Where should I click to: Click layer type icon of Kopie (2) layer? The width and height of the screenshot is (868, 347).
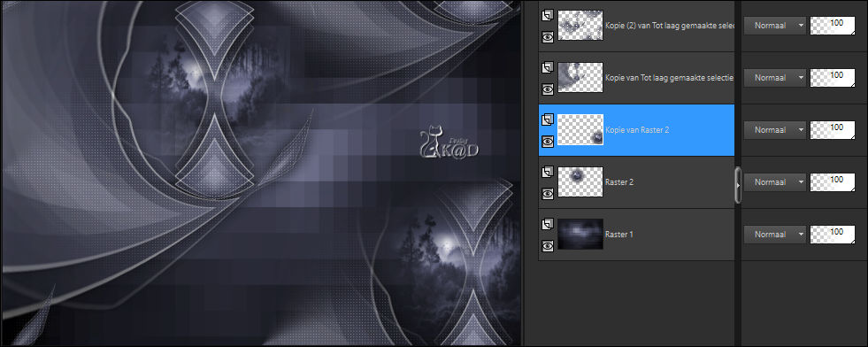(x=548, y=14)
